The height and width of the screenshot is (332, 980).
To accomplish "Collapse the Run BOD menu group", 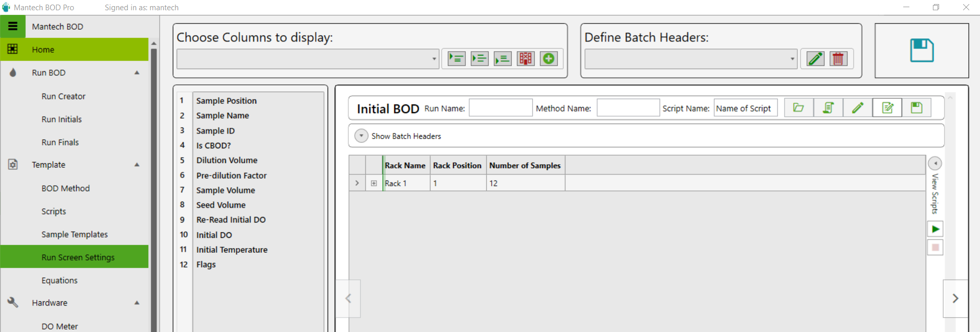I will 137,73.
